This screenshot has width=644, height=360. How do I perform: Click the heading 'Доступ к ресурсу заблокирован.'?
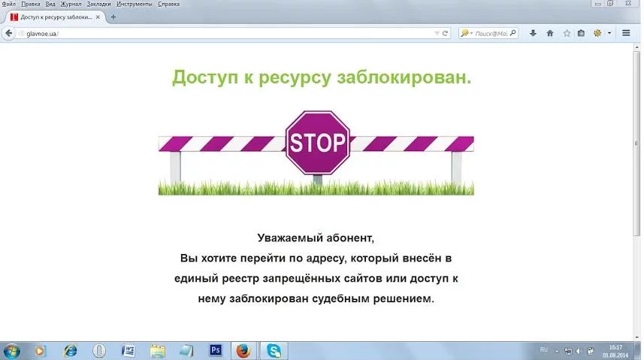pos(322,77)
